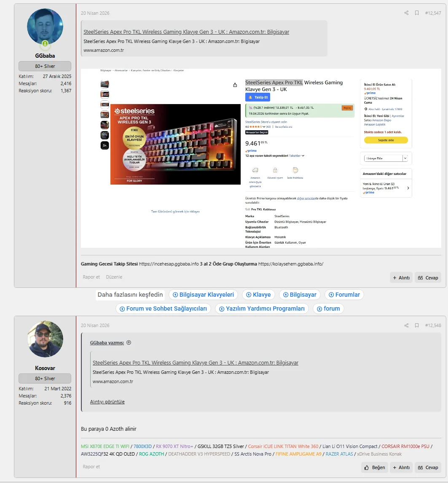The image size is (448, 483).
Task: Click 'DEATHADDER V3 HYPERSPEED' signature text
Action: pos(199,454)
